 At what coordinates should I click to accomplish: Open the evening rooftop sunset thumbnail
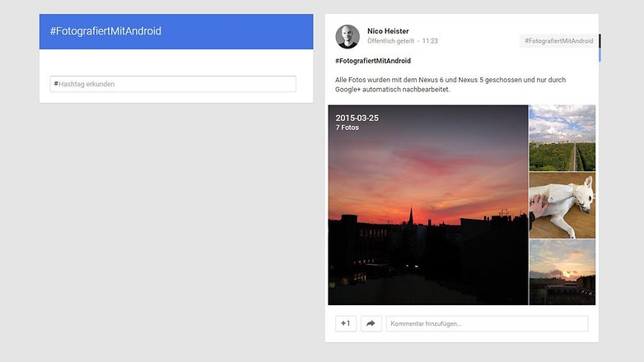pyautogui.click(x=562, y=272)
